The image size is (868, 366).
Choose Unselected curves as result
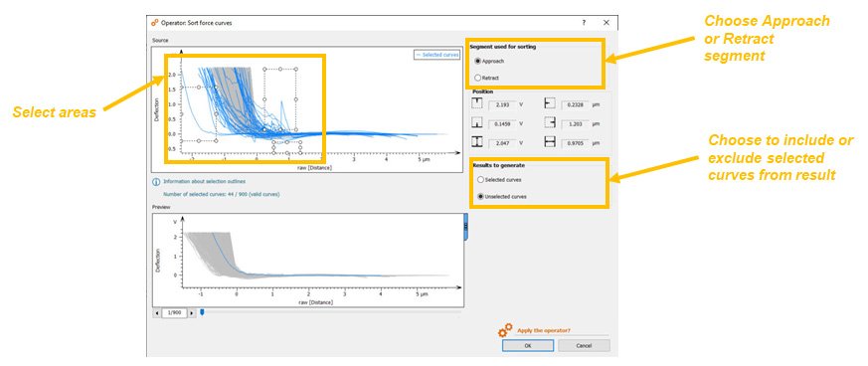pos(480,197)
